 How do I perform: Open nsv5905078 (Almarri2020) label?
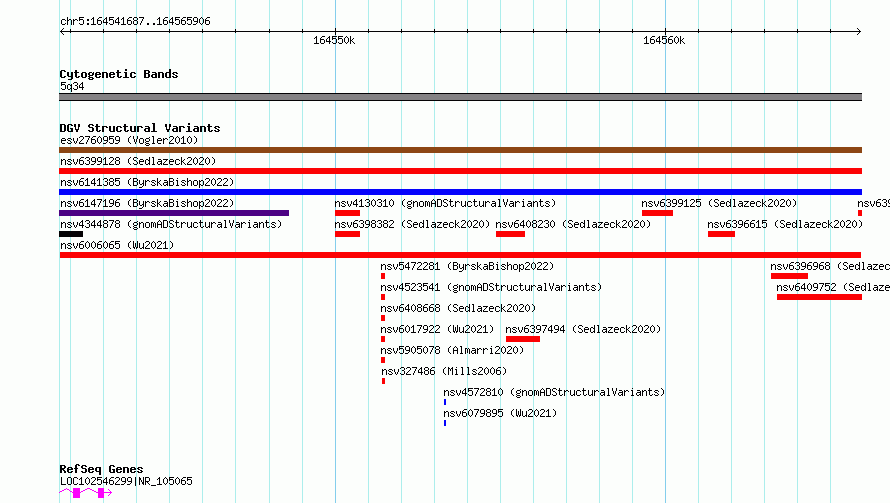(452, 350)
